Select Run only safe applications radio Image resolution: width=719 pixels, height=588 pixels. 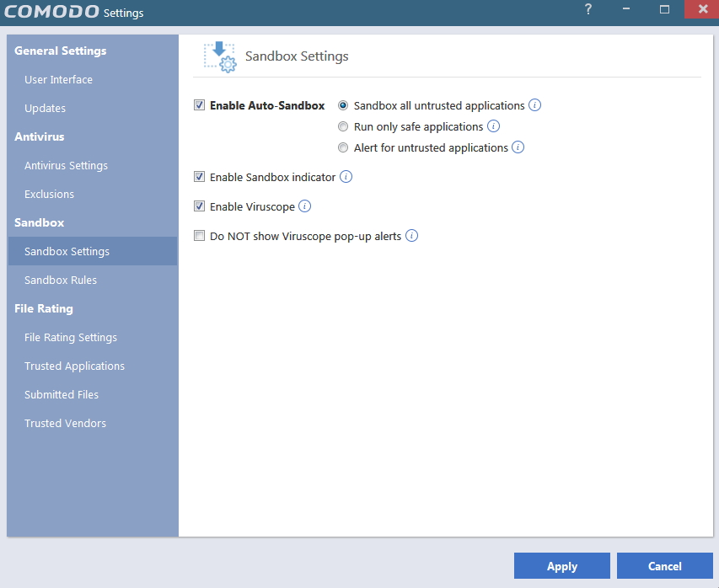pyautogui.click(x=343, y=126)
